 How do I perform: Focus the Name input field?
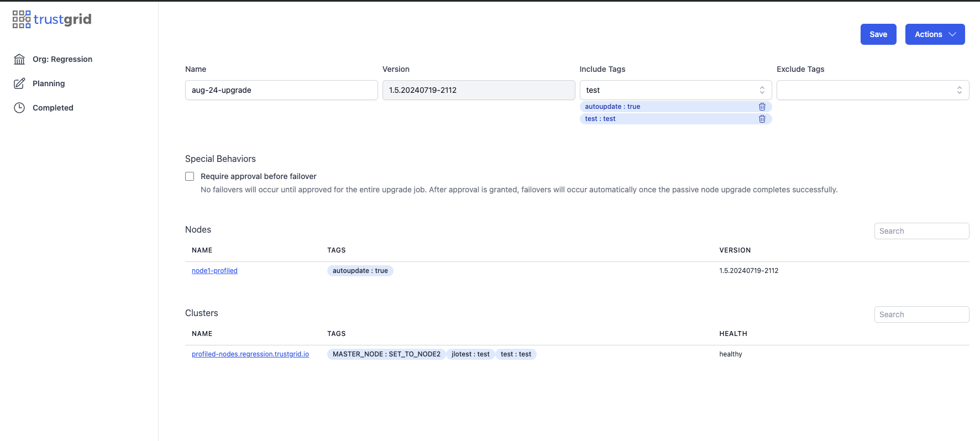281,90
